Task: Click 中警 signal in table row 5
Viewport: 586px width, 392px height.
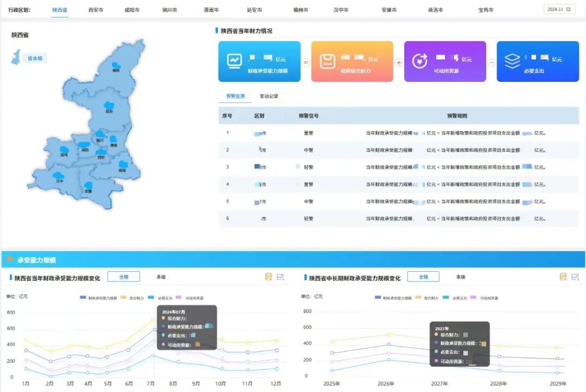Action: pos(309,202)
